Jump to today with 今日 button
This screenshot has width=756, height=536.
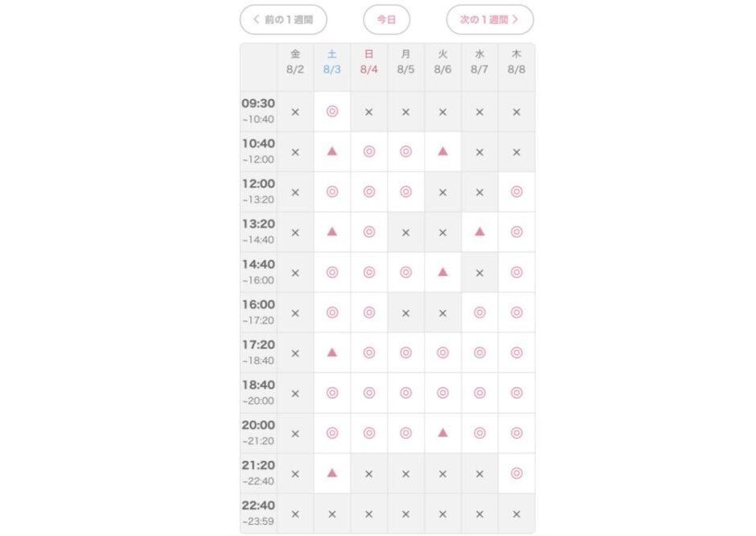[387, 20]
